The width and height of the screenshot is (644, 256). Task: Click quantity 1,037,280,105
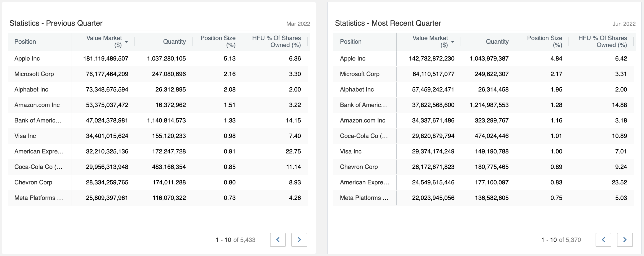(166, 59)
